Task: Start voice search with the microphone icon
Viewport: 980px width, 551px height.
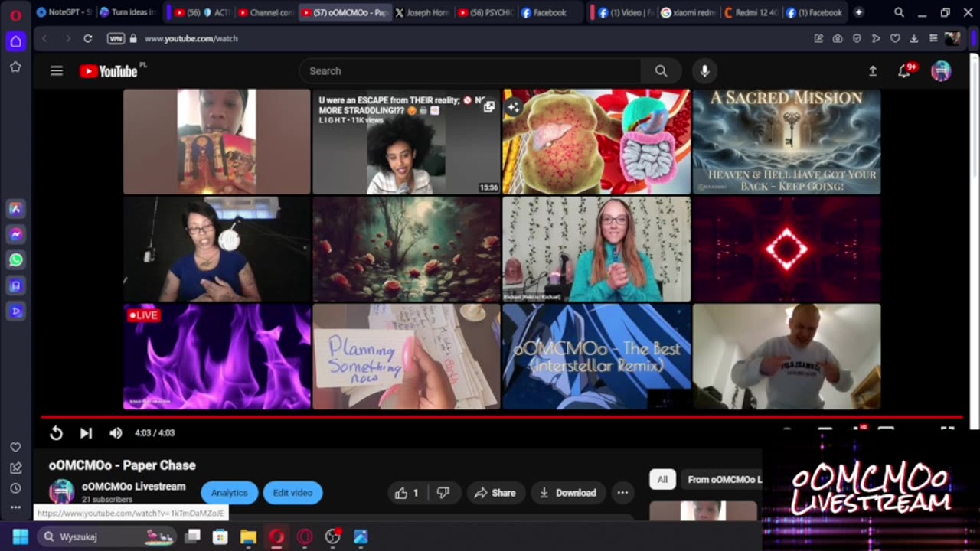Action: (x=704, y=71)
